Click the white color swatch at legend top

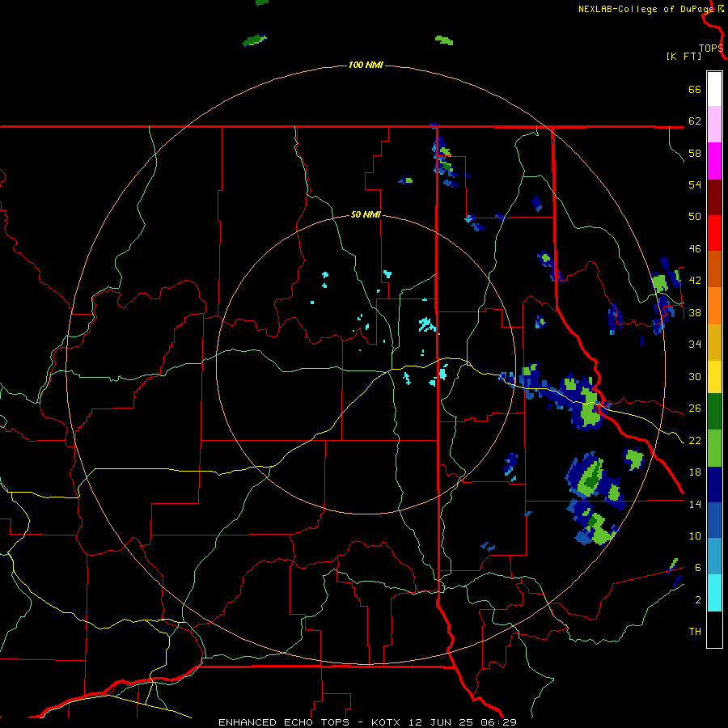click(714, 89)
